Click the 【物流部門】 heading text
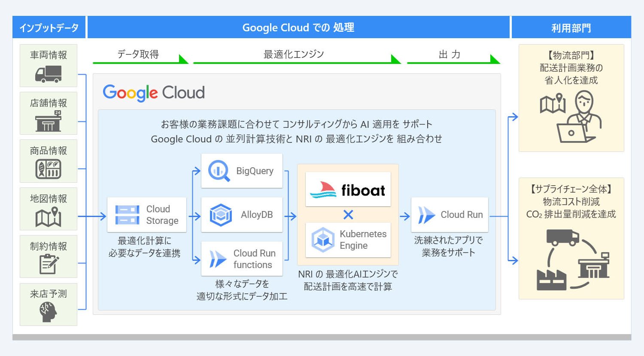Screen dimensions: 644x356 [x=571, y=55]
